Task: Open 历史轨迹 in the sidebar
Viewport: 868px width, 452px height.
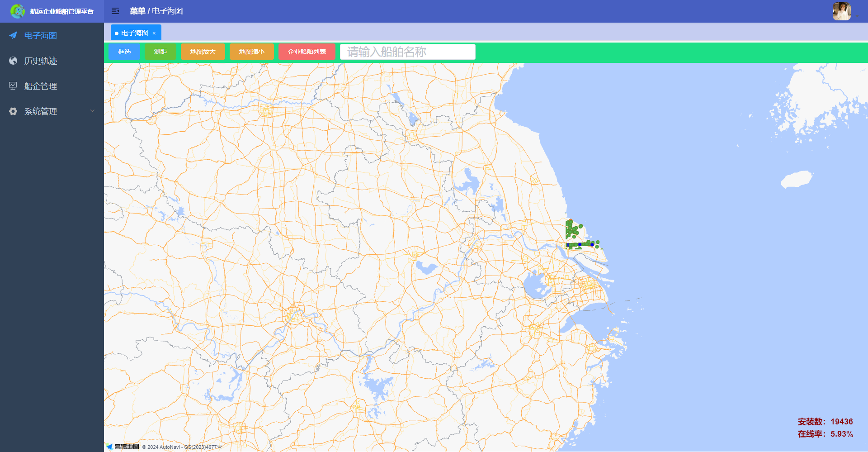Action: (x=52, y=61)
